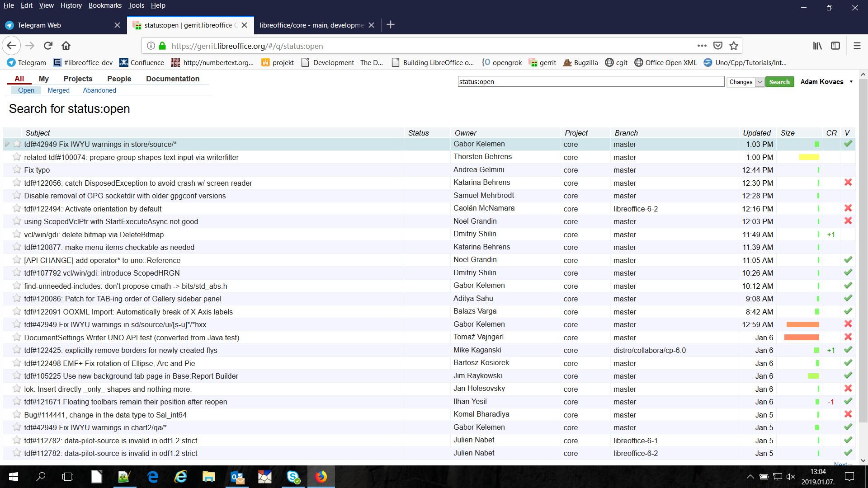Go to the browser Home page
The width and height of the screenshot is (868, 488).
[x=66, y=46]
